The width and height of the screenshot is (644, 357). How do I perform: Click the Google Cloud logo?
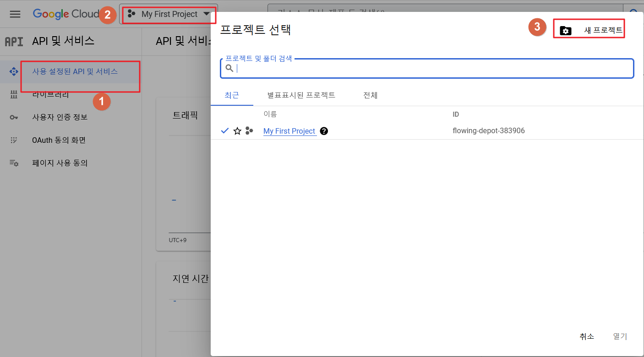tap(66, 14)
